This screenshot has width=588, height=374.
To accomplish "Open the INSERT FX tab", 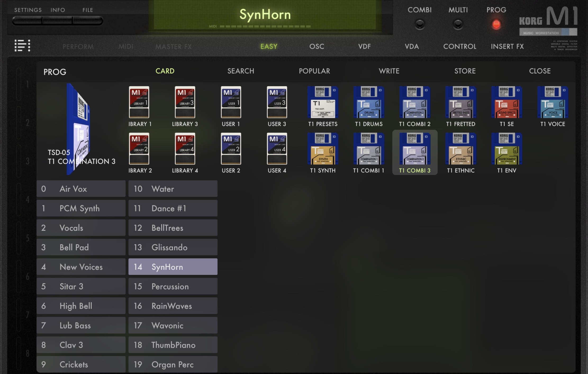I will coord(507,47).
